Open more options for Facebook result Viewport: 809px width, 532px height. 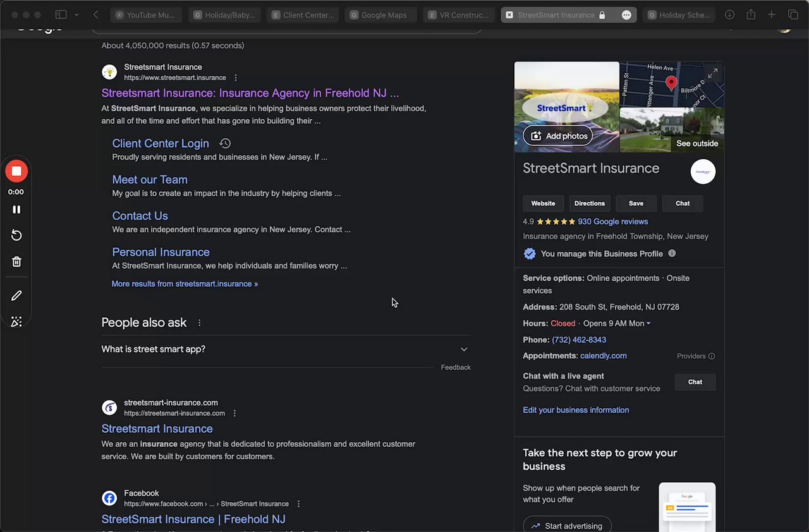[x=298, y=504]
